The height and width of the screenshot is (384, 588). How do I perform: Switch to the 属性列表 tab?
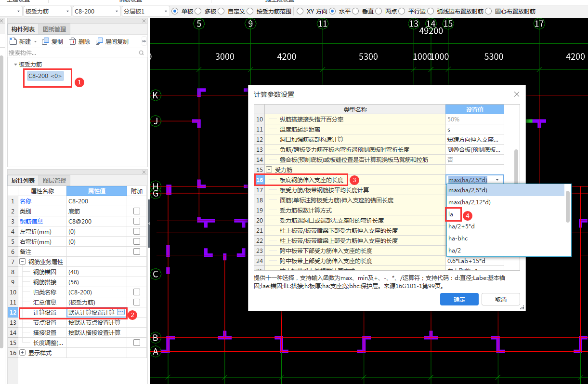(23, 180)
